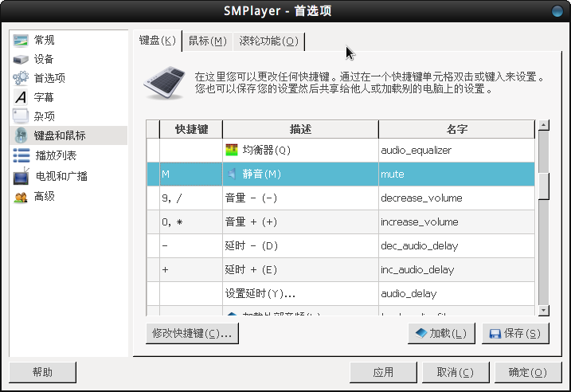Viewport: 571px width, 392px height.
Task: Select the 设置延时(Y)... description cell
Action: [x=300, y=294]
